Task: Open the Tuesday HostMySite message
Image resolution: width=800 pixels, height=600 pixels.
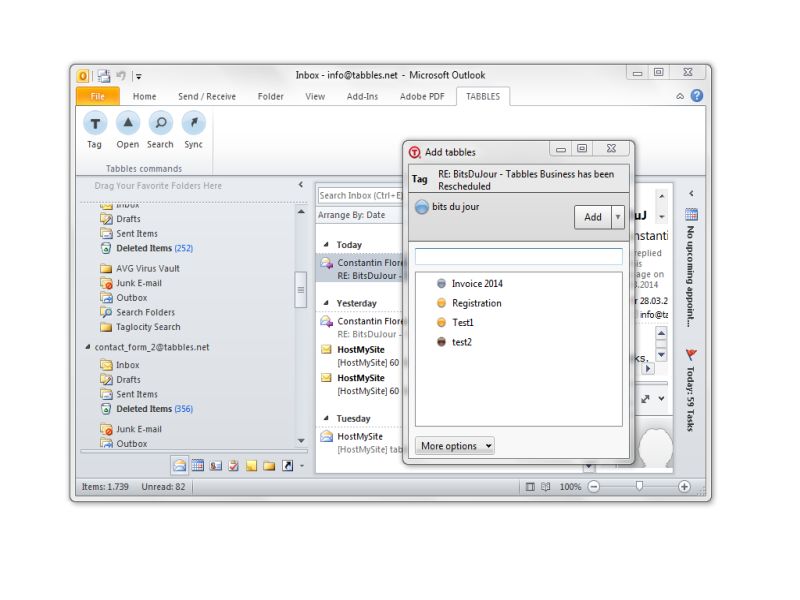Action: coord(360,443)
